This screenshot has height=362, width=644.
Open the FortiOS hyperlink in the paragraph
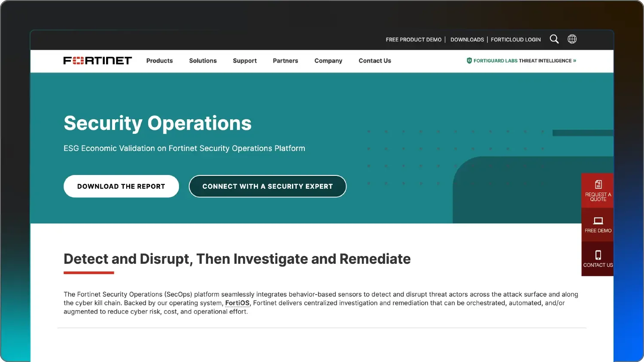tap(237, 303)
